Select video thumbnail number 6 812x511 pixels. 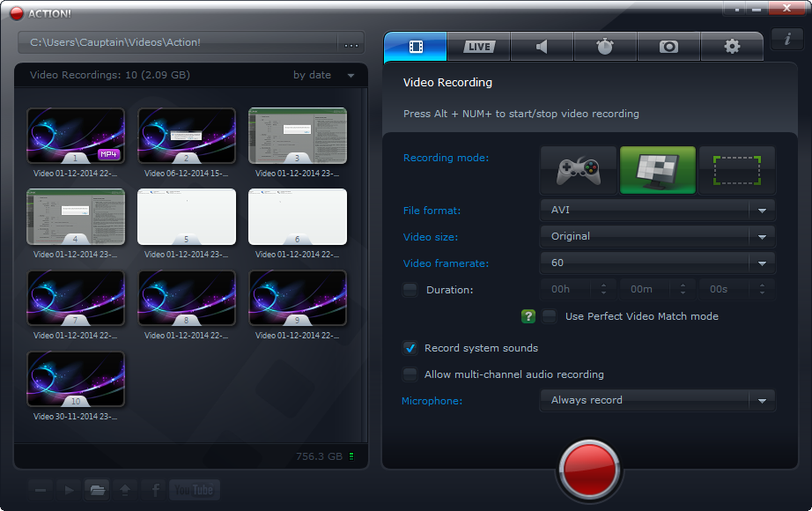coord(298,217)
